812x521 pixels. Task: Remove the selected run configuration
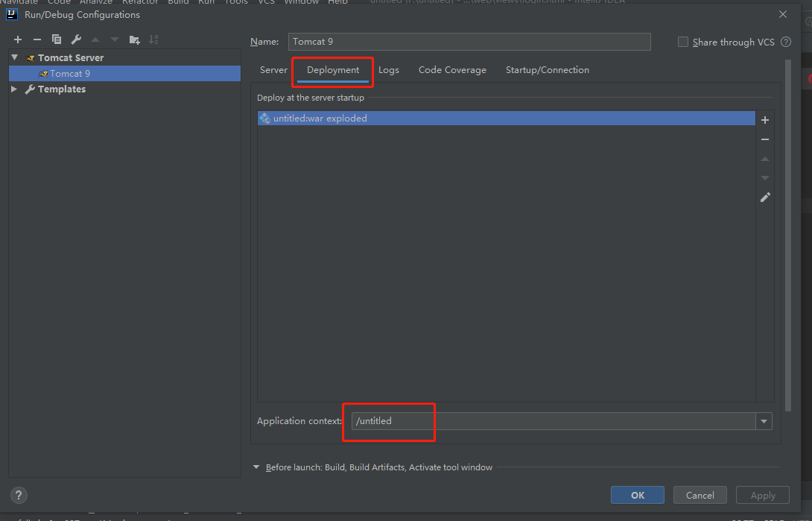tap(37, 40)
